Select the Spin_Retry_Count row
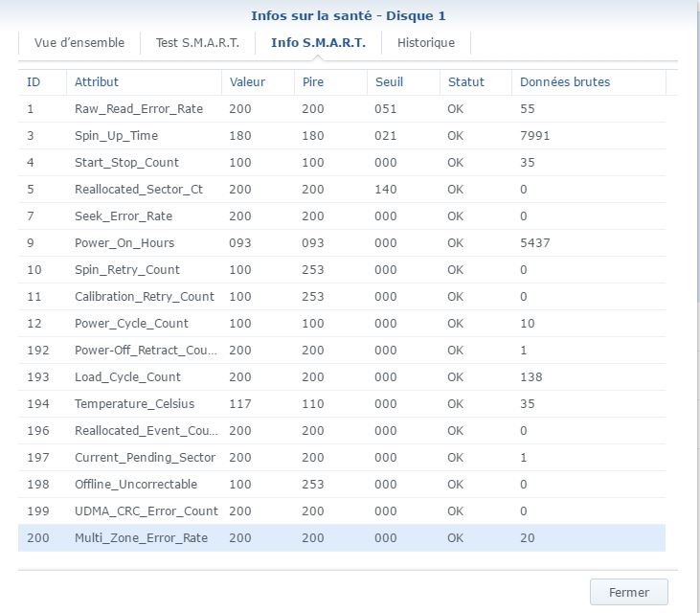This screenshot has height=613, width=700. coord(342,270)
